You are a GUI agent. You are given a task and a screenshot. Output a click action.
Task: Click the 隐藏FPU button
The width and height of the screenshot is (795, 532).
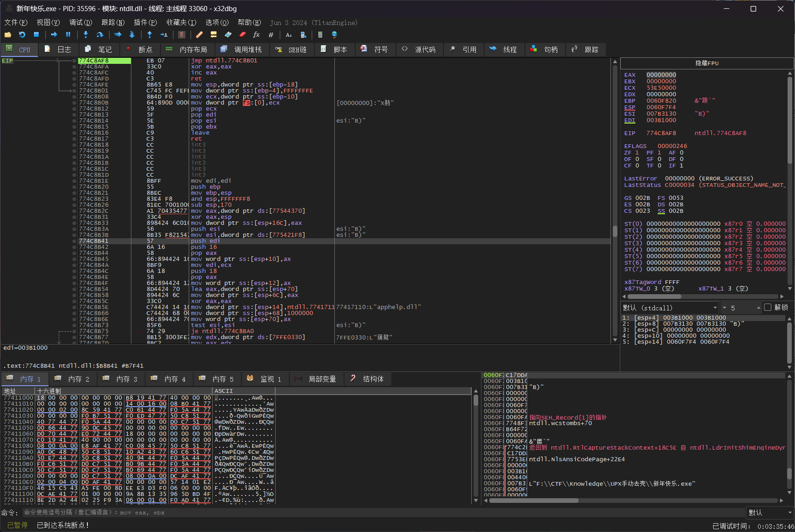pos(707,63)
